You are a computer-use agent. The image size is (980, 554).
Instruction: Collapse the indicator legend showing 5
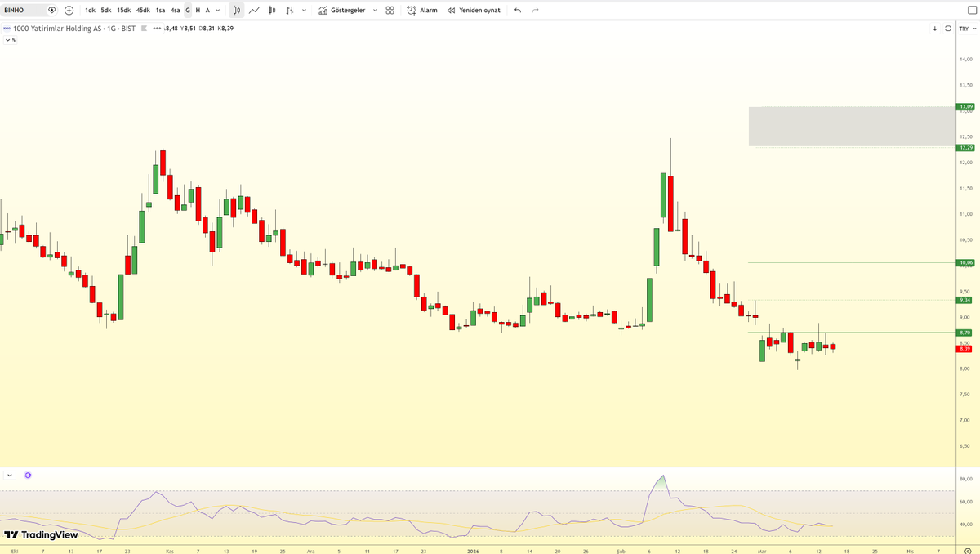coord(11,39)
